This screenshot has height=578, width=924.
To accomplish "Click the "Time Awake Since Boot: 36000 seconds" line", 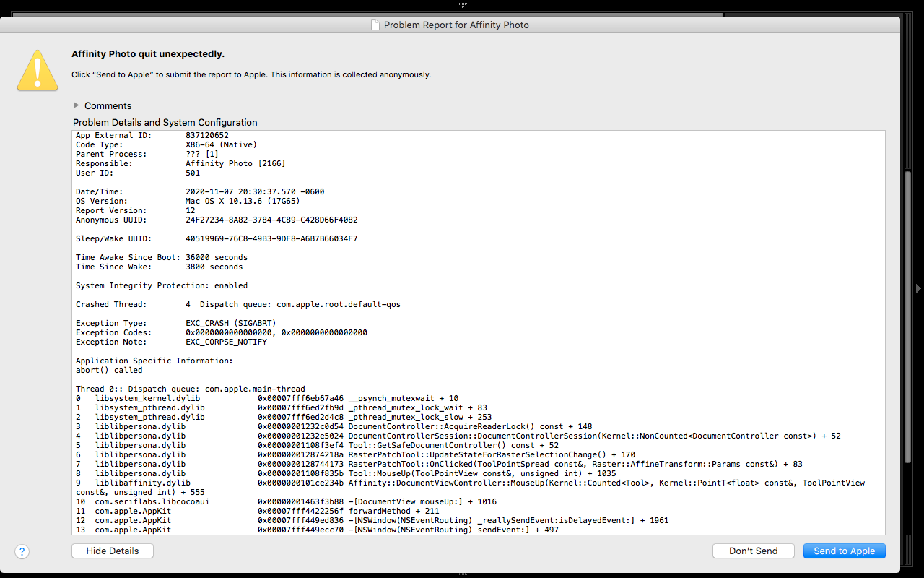I will [162, 257].
